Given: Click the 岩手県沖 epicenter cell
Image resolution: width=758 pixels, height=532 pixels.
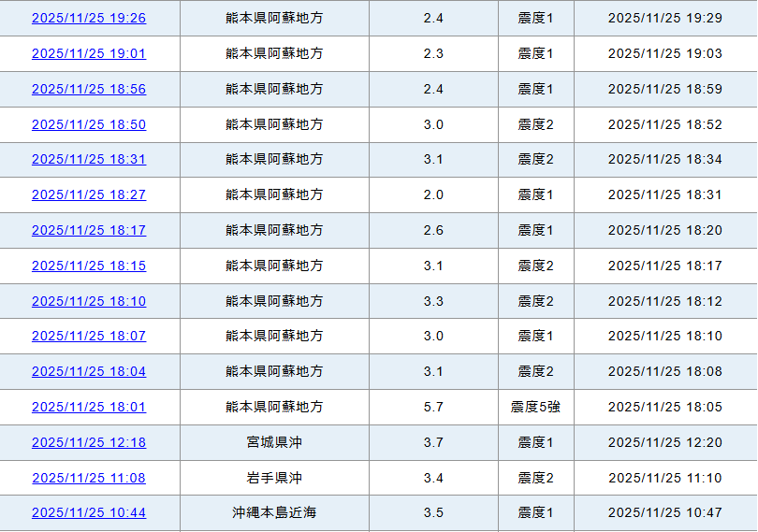Looking at the screenshot, I should coord(274,478).
